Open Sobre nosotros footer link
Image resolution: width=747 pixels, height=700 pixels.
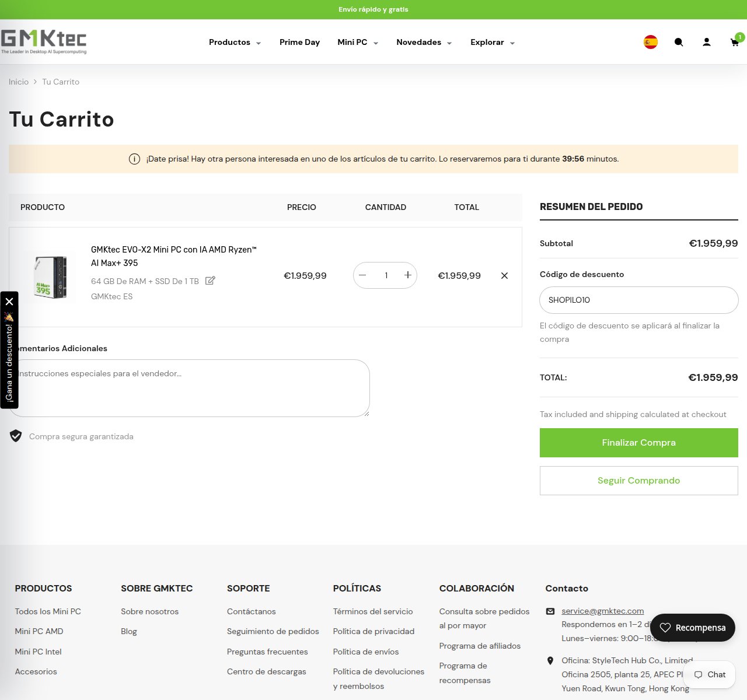(150, 611)
